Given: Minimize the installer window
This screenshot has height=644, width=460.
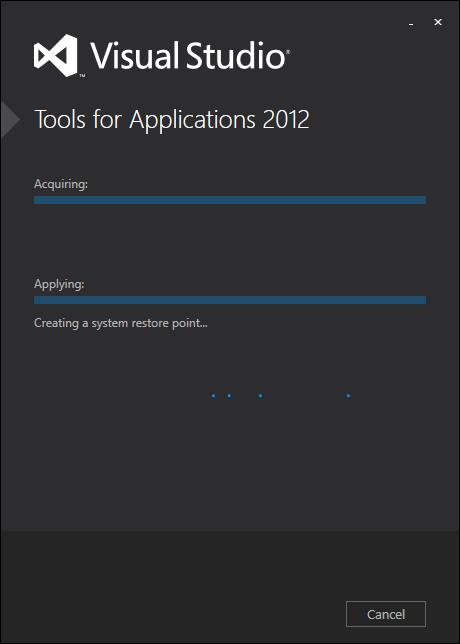Looking at the screenshot, I should (x=411, y=23).
